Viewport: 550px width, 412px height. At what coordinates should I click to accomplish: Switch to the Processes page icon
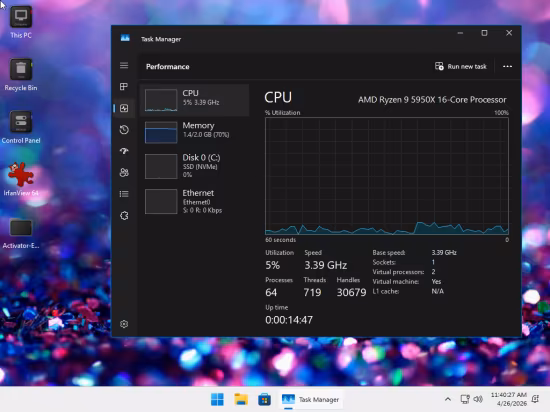124,87
